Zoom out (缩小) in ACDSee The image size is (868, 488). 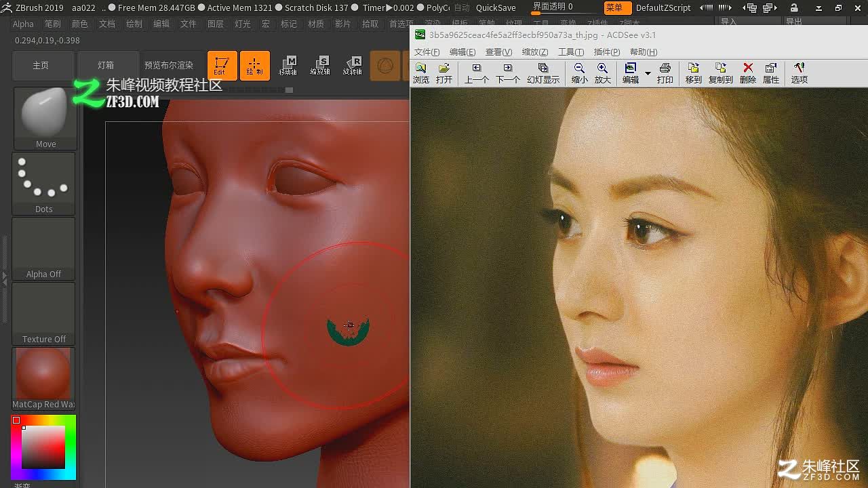tap(580, 73)
